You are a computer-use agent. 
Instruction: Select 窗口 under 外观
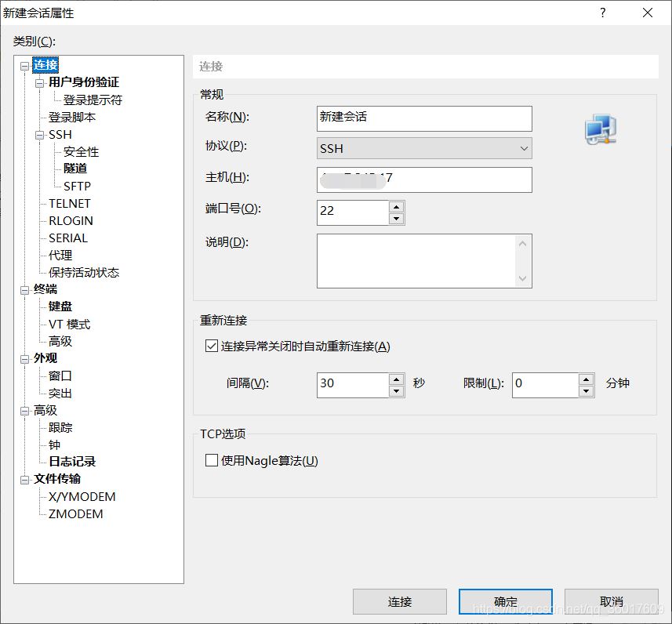[60, 375]
